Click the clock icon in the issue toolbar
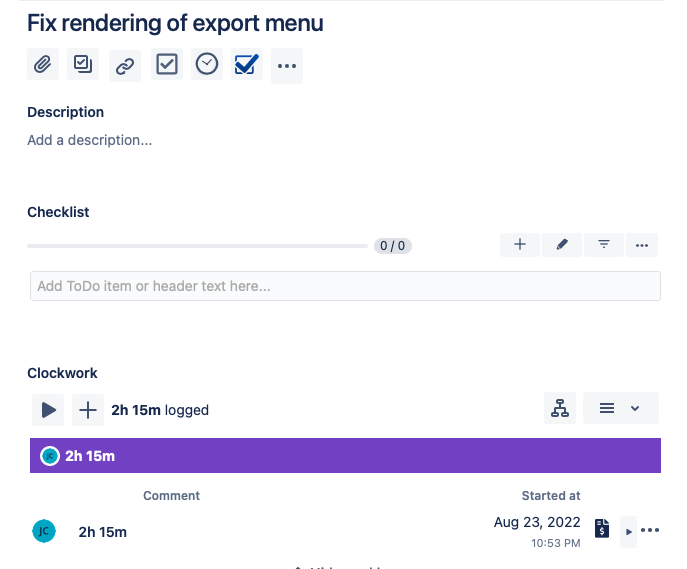This screenshot has width=687, height=569. pos(207,66)
